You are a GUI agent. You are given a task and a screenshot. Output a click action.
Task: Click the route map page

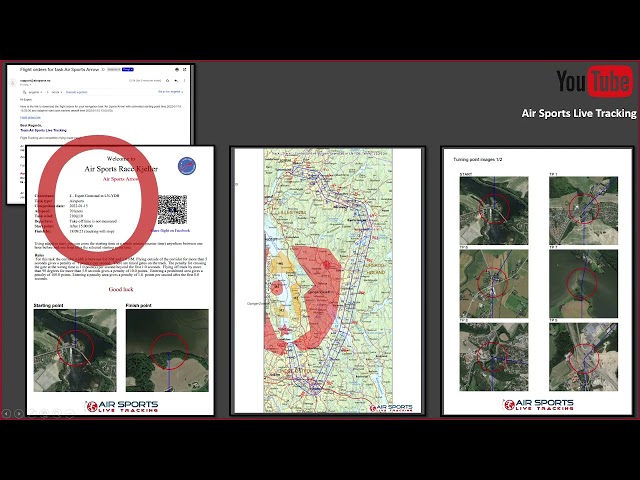(x=328, y=281)
